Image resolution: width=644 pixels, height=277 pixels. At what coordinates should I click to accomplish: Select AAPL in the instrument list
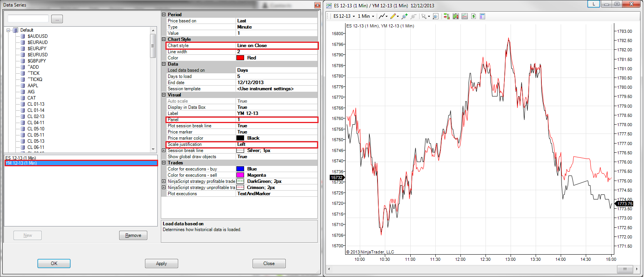[33, 86]
